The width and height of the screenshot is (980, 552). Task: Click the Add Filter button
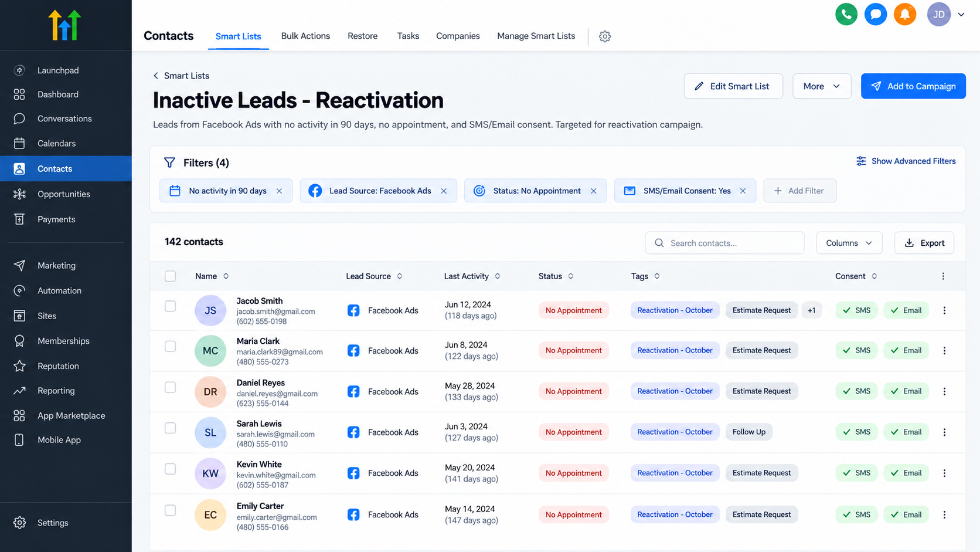click(799, 191)
